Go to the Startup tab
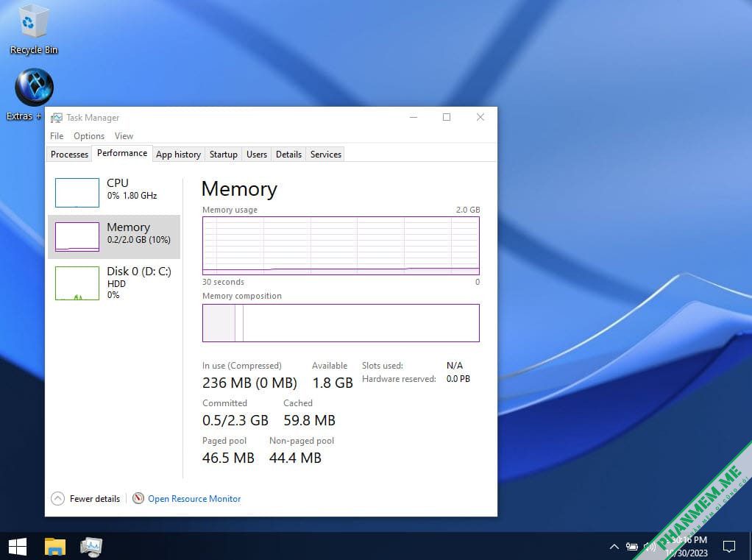Image resolution: width=752 pixels, height=560 pixels. click(x=224, y=155)
